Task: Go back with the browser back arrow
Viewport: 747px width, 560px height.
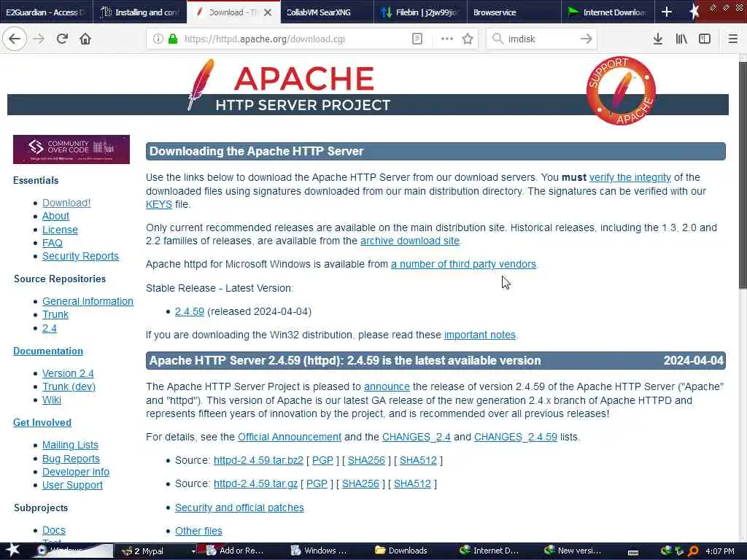Action: [15, 39]
